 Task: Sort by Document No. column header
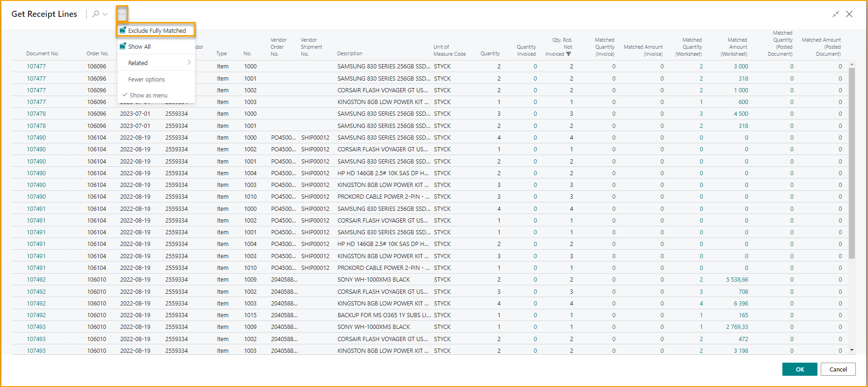coord(43,53)
